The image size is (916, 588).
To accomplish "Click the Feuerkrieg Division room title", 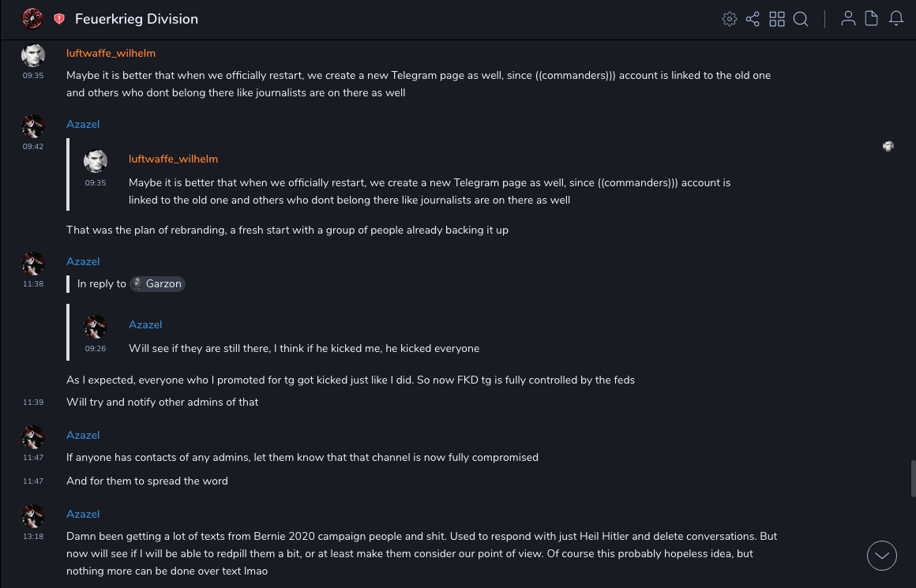I will coord(137,19).
